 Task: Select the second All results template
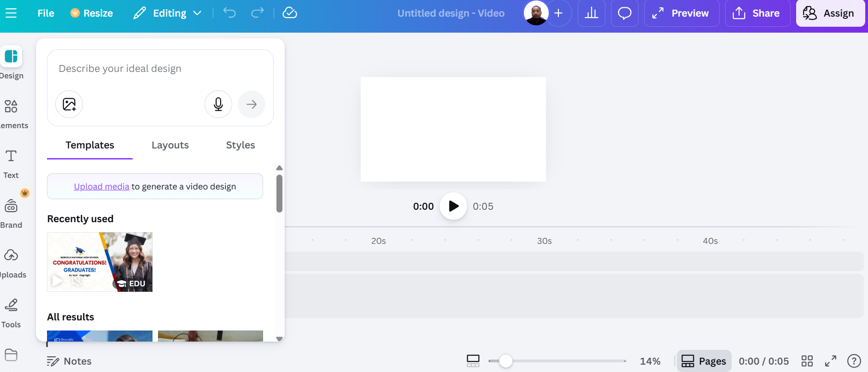point(211,336)
